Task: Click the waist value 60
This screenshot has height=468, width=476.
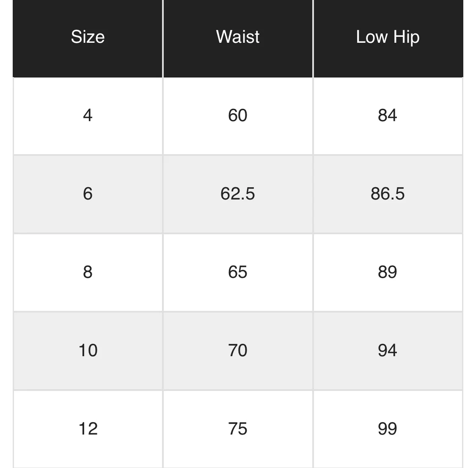Action: (238, 116)
